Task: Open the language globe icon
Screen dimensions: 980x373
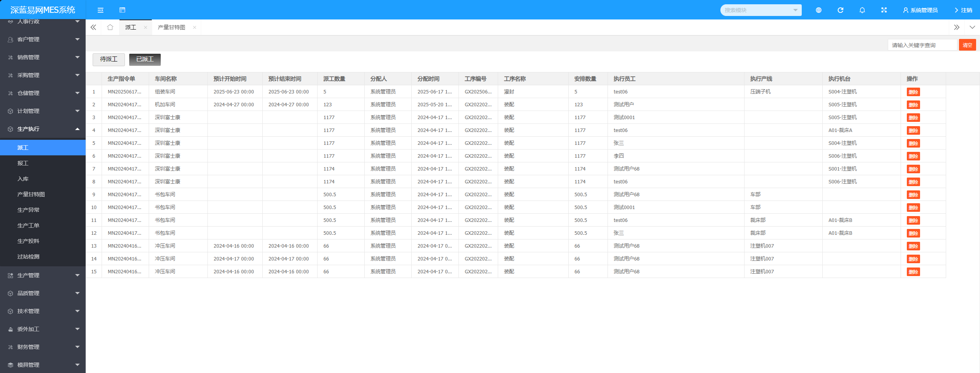Action: (818, 10)
